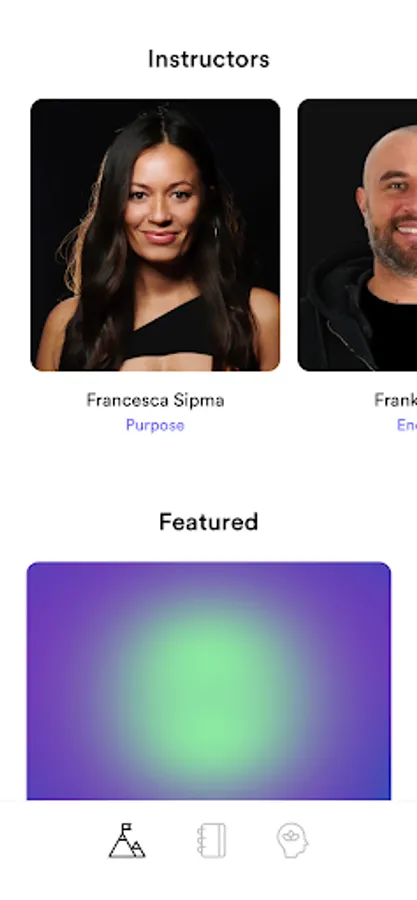Open the purple Purpose category link
The width and height of the screenshot is (417, 900).
[x=155, y=425]
